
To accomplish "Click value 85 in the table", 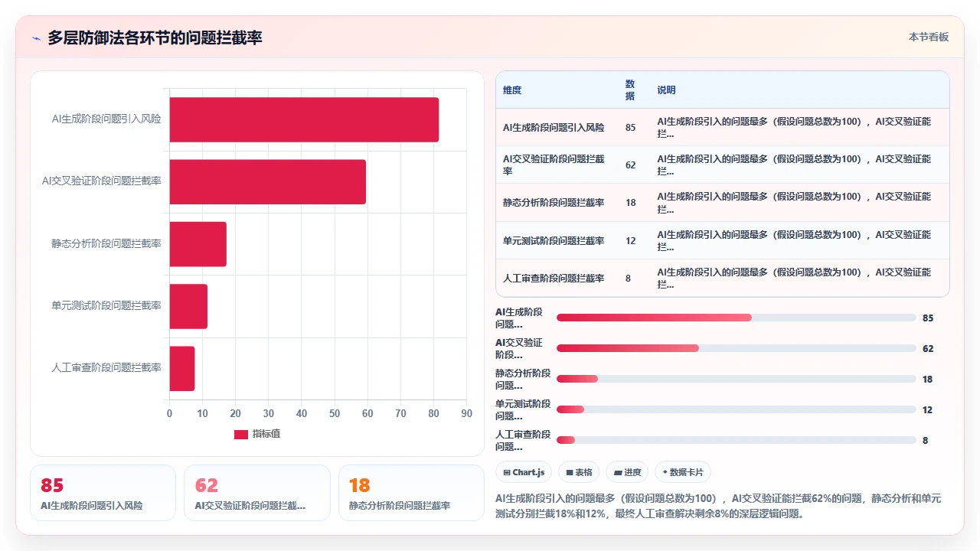I will point(630,128).
